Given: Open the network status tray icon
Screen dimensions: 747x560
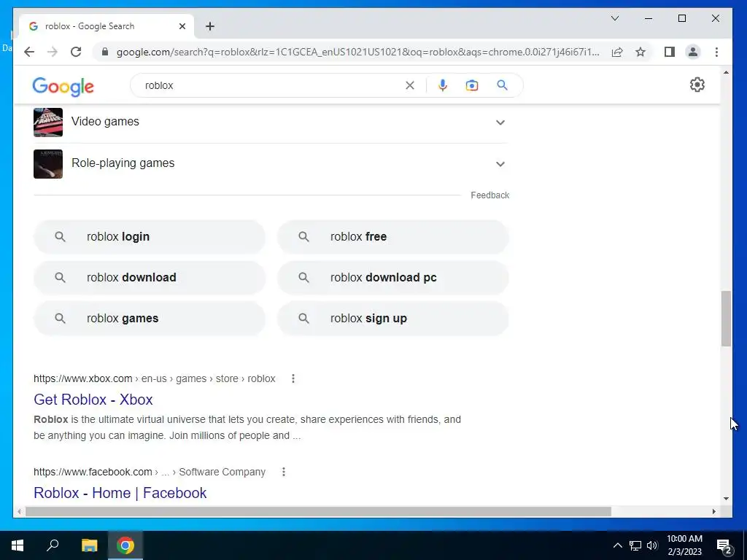Looking at the screenshot, I should point(635,545).
